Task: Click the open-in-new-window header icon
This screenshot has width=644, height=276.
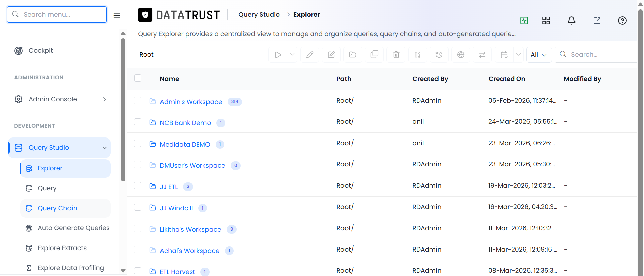Action: tap(597, 20)
